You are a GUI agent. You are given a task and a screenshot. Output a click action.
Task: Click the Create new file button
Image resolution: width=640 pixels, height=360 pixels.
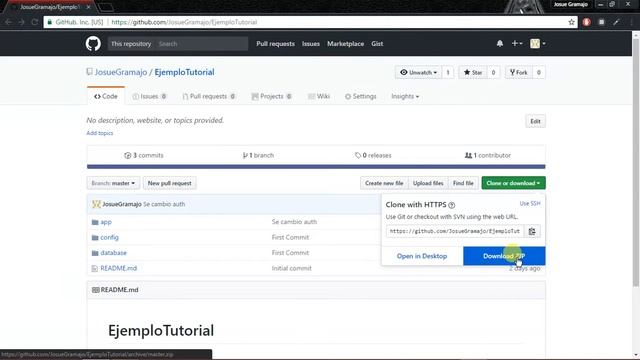pyautogui.click(x=384, y=183)
